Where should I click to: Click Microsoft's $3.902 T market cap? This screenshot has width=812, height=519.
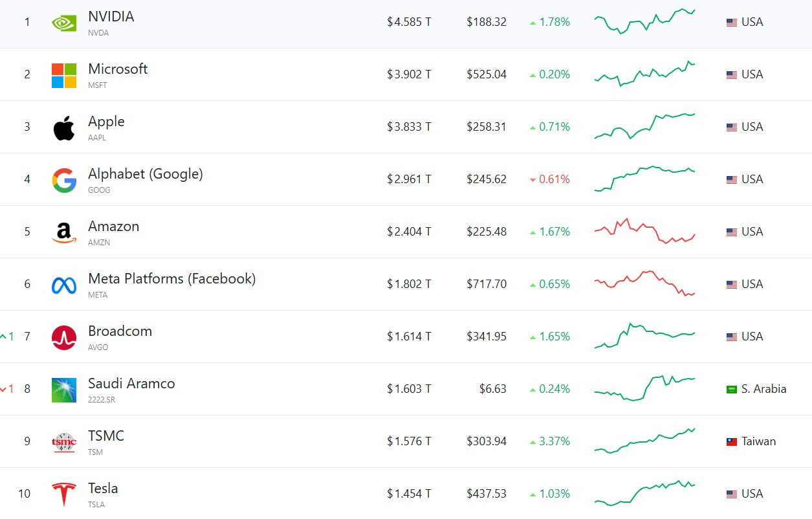[x=409, y=74]
